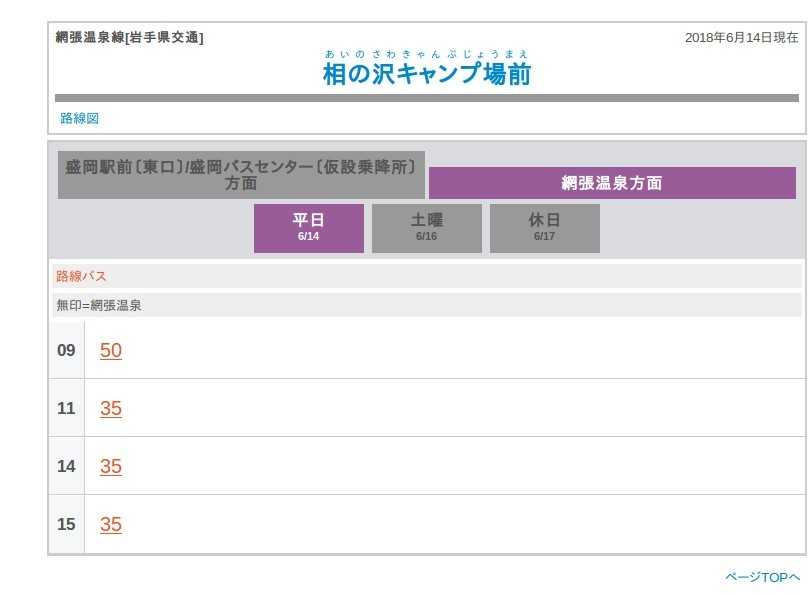This screenshot has height=594, width=810.
Task: Select the 平日 6/14 weekday tab
Action: coord(308,228)
